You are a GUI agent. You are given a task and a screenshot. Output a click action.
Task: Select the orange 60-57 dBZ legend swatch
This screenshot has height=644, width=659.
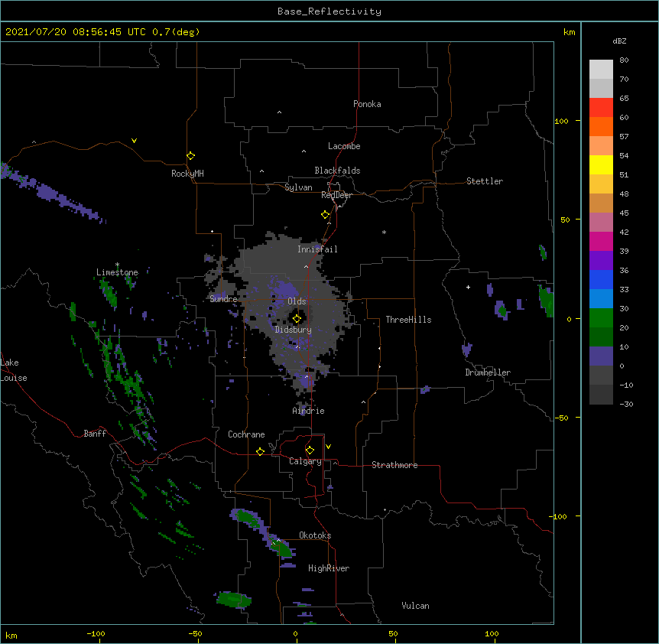601,126
